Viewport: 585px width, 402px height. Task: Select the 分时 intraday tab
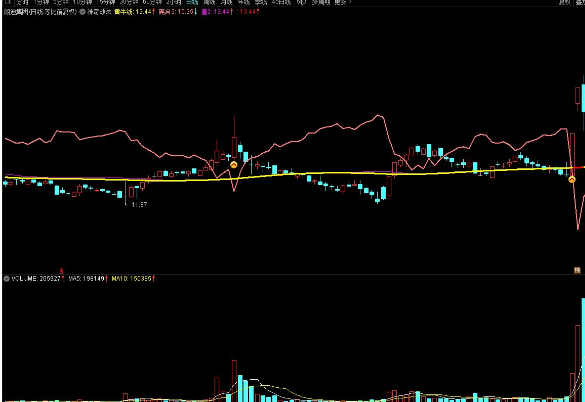click(23, 2)
